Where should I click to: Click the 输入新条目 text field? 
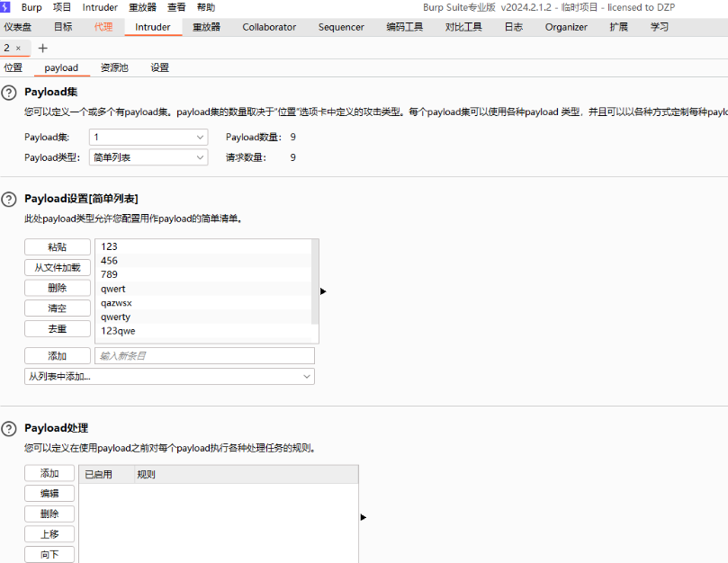click(x=204, y=356)
